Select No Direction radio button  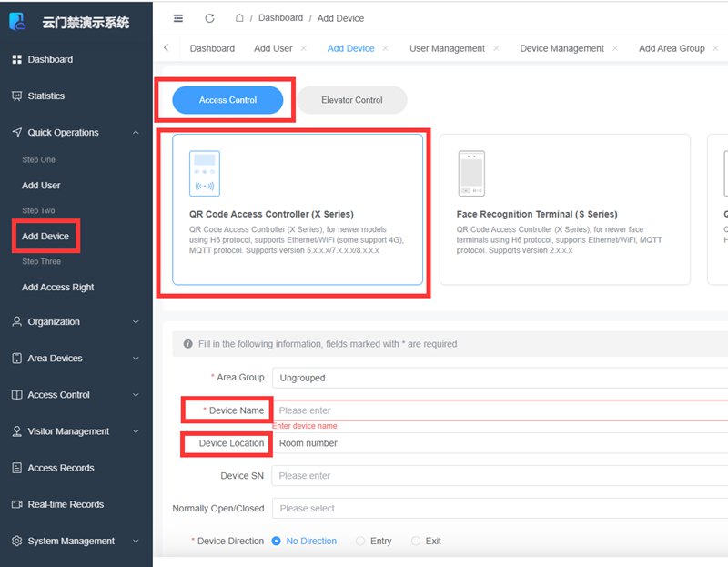click(276, 541)
